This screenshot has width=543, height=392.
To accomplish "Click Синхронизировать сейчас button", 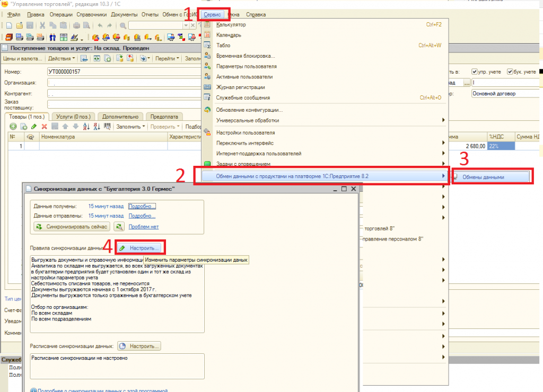I will tap(72, 227).
